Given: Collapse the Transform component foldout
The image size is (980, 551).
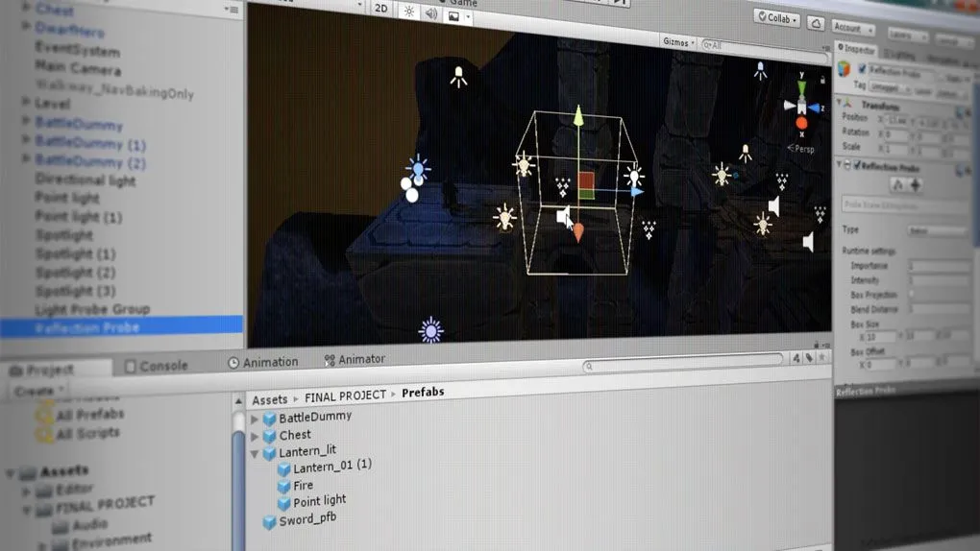Looking at the screenshot, I should (839, 102).
